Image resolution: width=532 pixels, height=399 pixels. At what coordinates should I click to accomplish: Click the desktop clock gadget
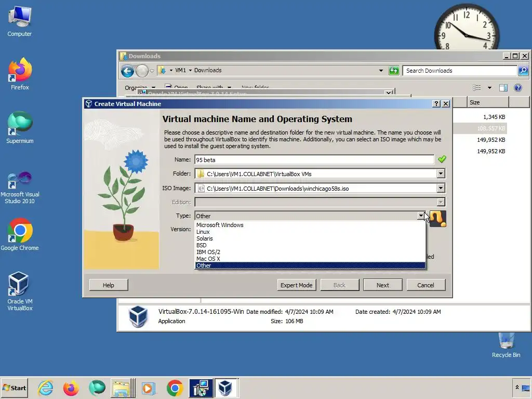pos(467,27)
